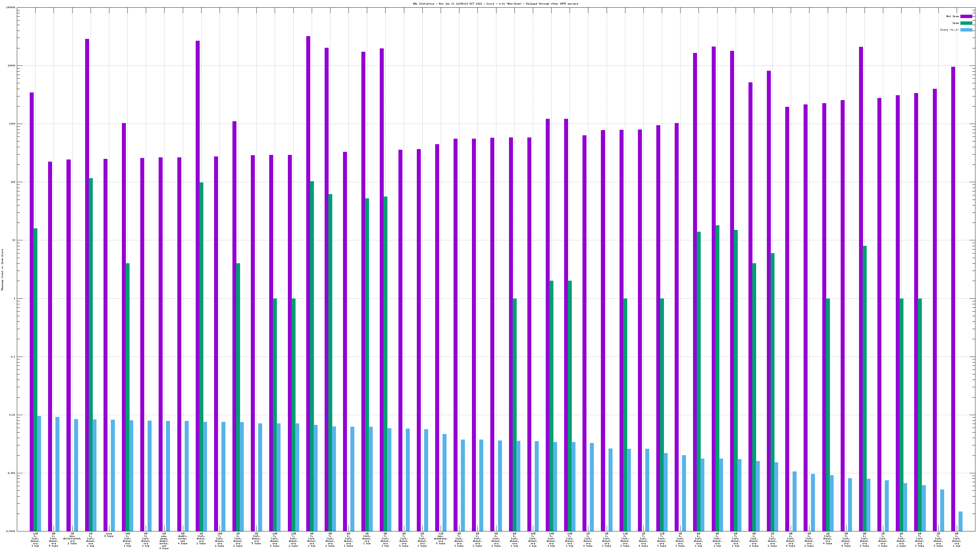Click the leftmost light blue Score bar
The width and height of the screenshot is (980, 551).
coord(39,474)
